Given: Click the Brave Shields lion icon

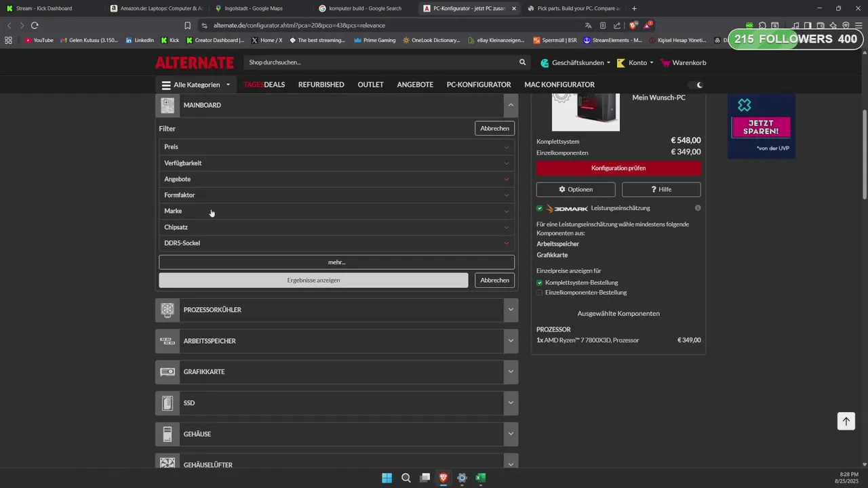Looking at the screenshot, I should click(633, 25).
